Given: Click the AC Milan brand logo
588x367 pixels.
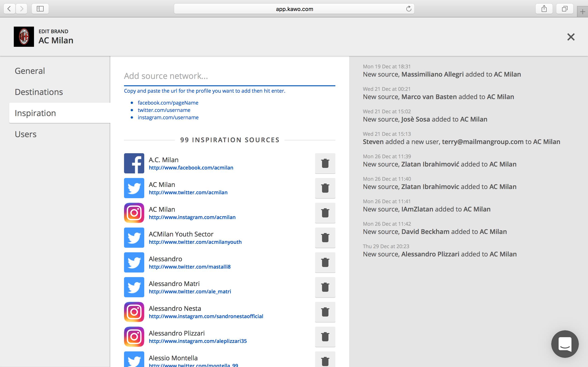Looking at the screenshot, I should [24, 37].
